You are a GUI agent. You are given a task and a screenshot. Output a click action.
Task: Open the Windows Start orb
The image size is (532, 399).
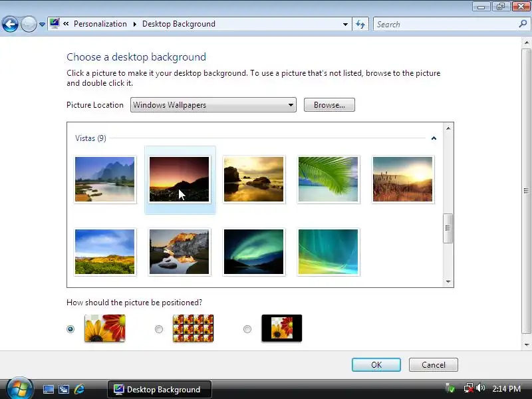[x=20, y=388]
